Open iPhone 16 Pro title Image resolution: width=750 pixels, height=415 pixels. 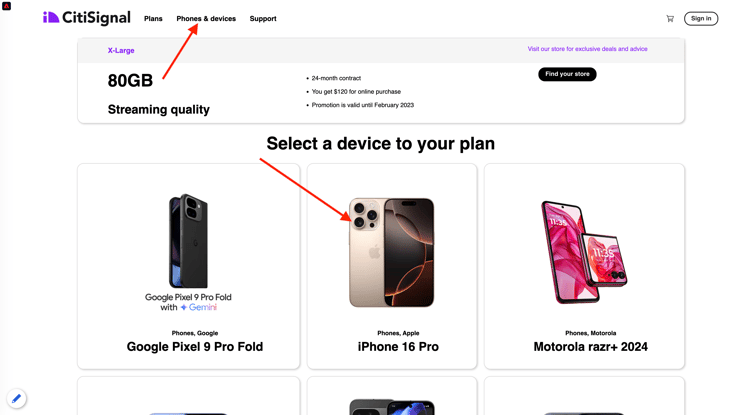click(x=398, y=347)
